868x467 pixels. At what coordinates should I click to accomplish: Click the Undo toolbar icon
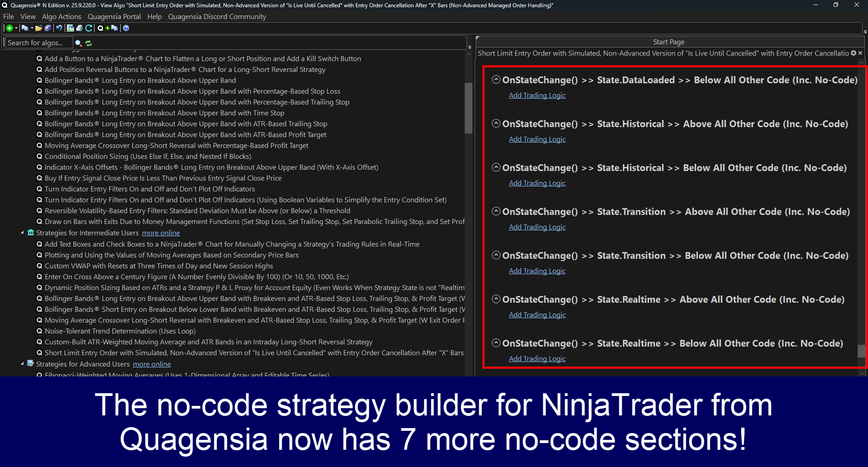pyautogui.click(x=59, y=28)
